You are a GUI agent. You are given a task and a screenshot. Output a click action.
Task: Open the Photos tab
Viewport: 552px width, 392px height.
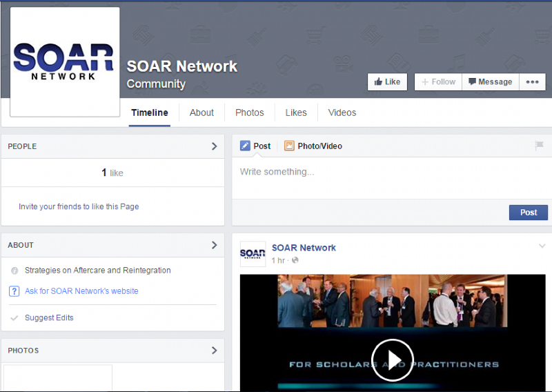coord(250,112)
